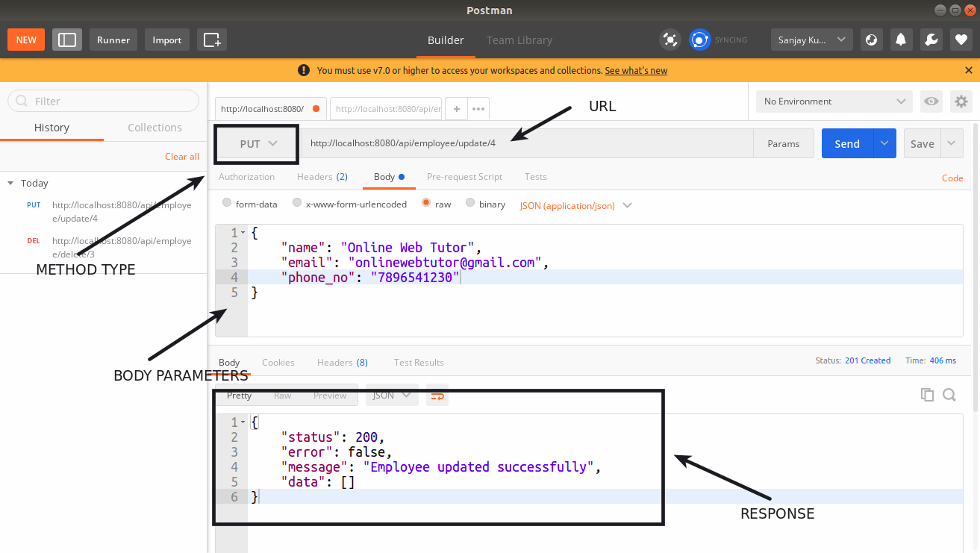Image resolution: width=980 pixels, height=553 pixels.
Task: Toggle the sidebar layout icon
Action: (x=66, y=39)
